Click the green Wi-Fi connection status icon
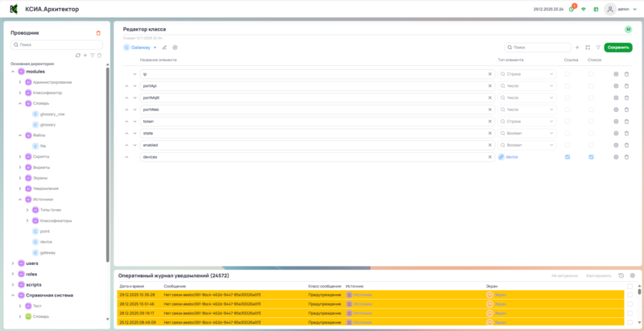This screenshot has width=644, height=331. point(584,9)
